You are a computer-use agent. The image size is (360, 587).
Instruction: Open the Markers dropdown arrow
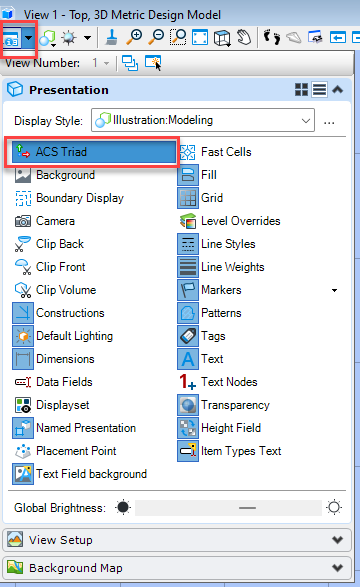(334, 290)
